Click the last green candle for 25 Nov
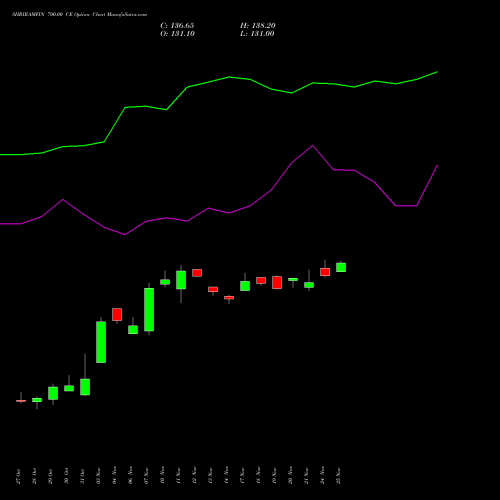 tap(341, 267)
